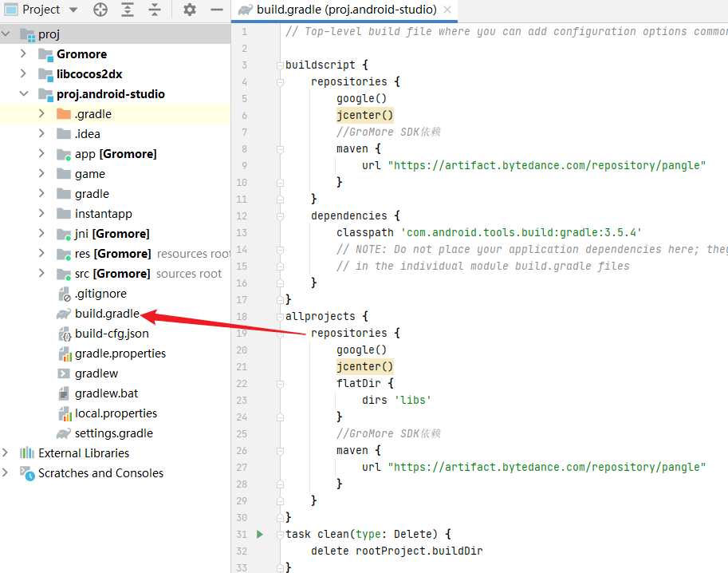Click the gradlew terminal file icon
This screenshot has height=573, width=728.
64,373
